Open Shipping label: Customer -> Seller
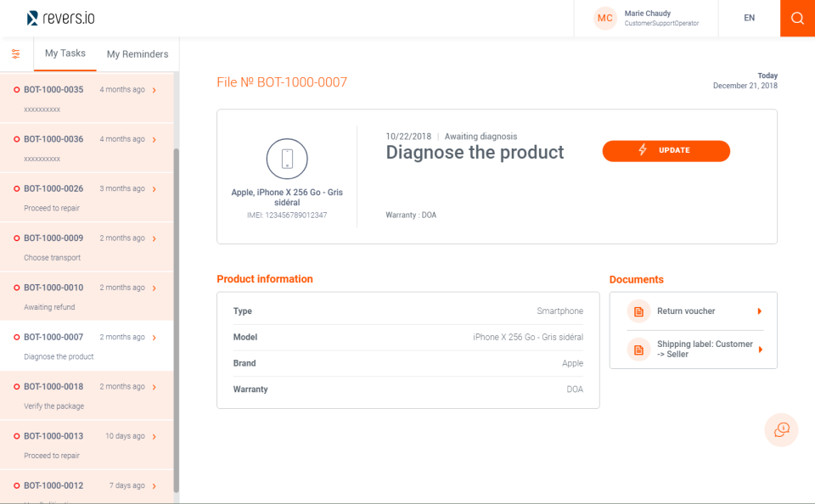815x504 pixels. click(x=695, y=350)
